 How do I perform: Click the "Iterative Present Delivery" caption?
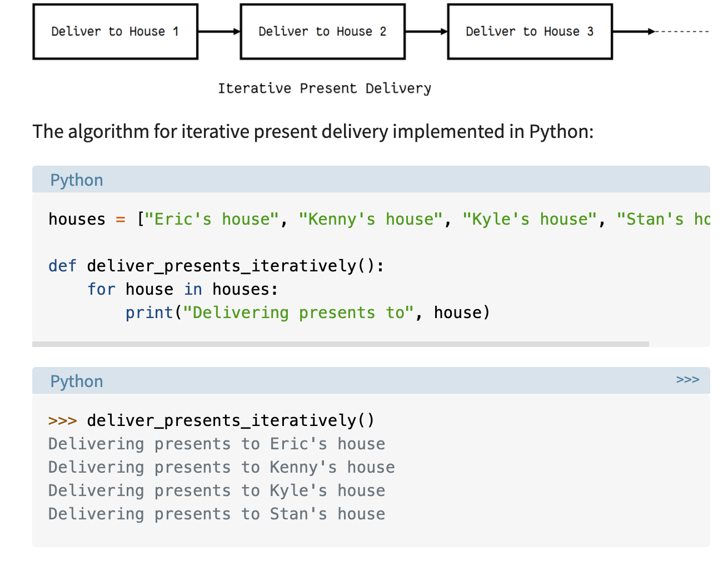click(325, 88)
